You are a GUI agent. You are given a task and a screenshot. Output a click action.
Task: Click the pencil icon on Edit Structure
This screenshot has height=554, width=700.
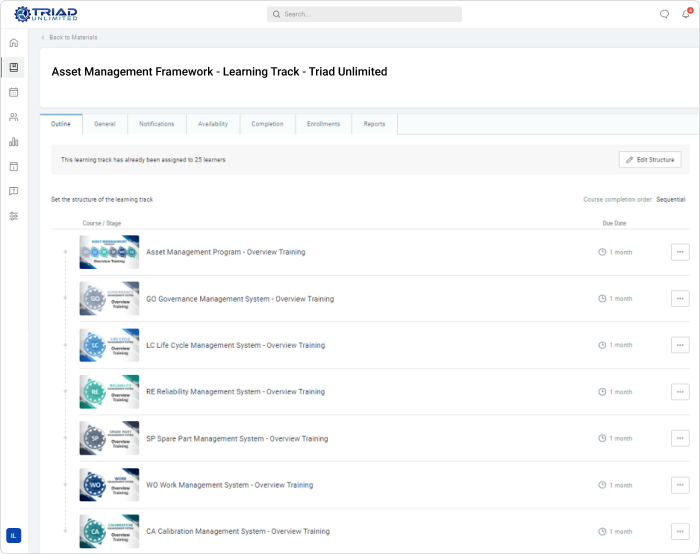pyautogui.click(x=629, y=159)
